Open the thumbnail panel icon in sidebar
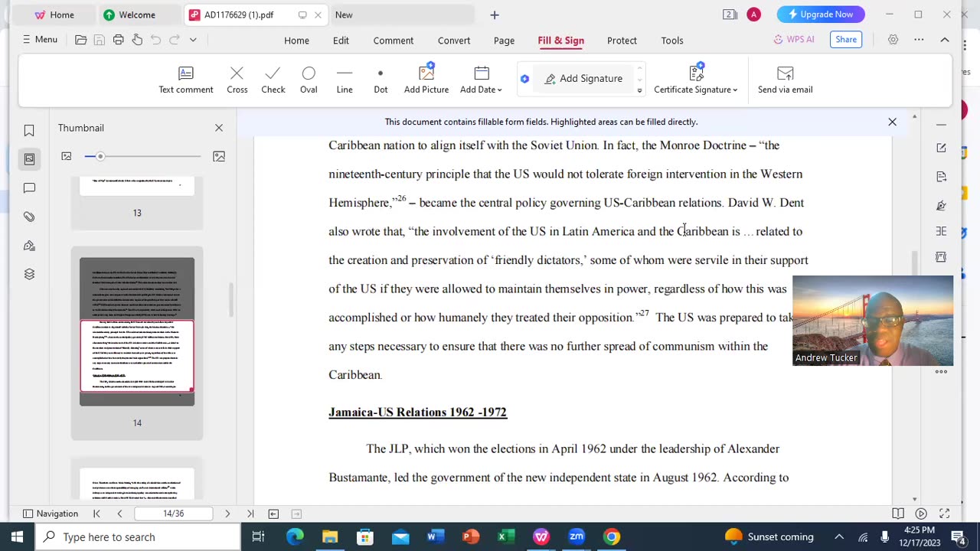 pyautogui.click(x=29, y=159)
